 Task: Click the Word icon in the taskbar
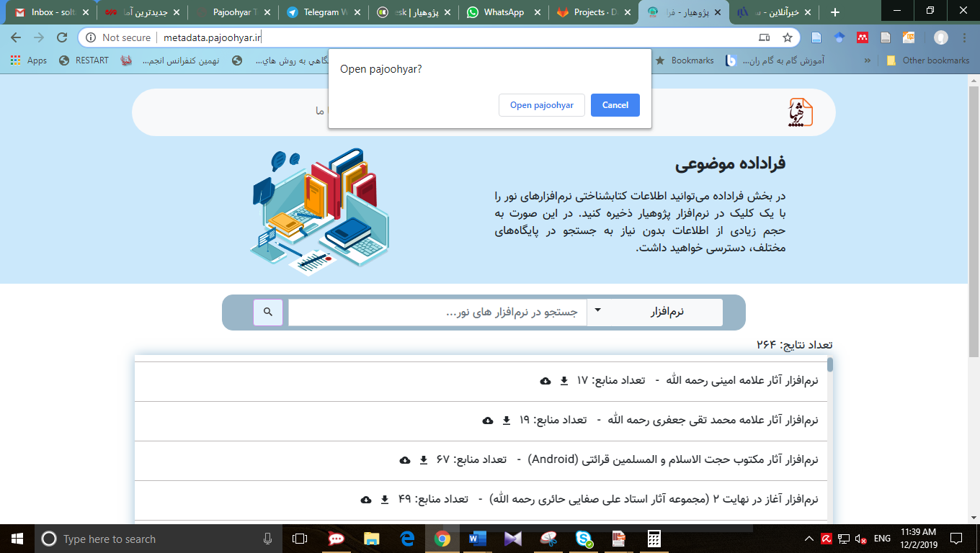tap(478, 539)
